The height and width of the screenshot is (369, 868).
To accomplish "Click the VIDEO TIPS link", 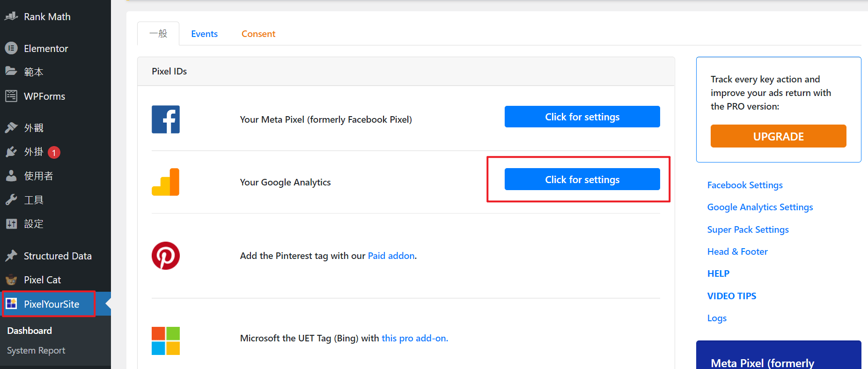I will tap(731, 296).
